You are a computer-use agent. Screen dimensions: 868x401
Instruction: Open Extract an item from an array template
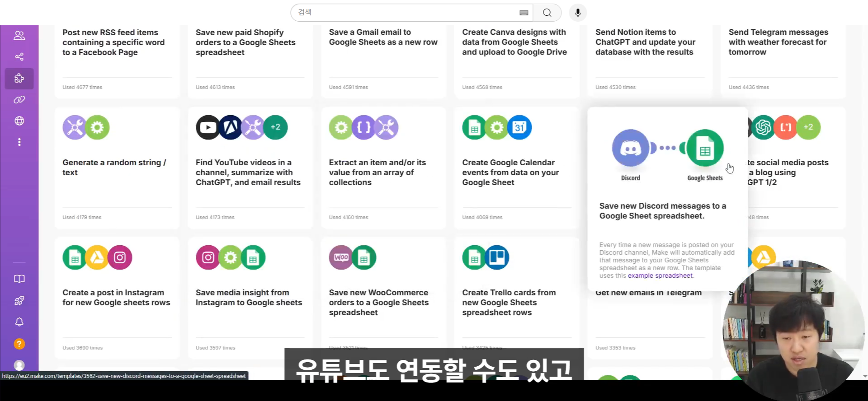377,173
